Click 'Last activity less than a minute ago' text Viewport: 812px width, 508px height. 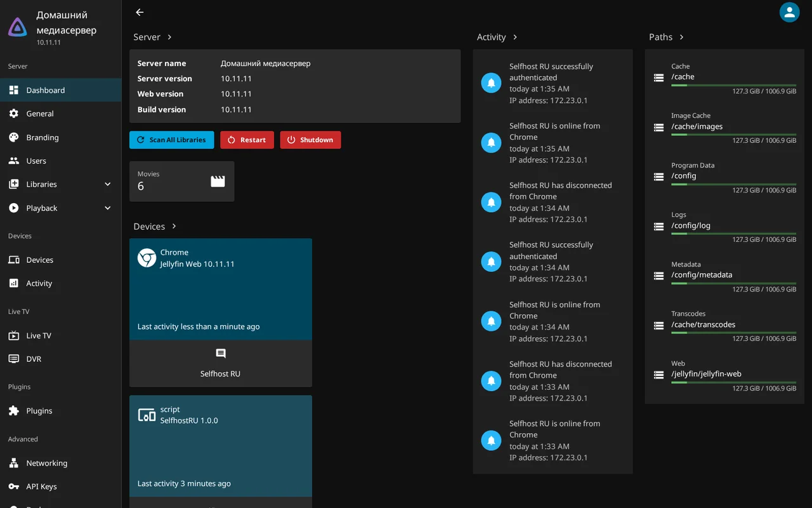(199, 327)
